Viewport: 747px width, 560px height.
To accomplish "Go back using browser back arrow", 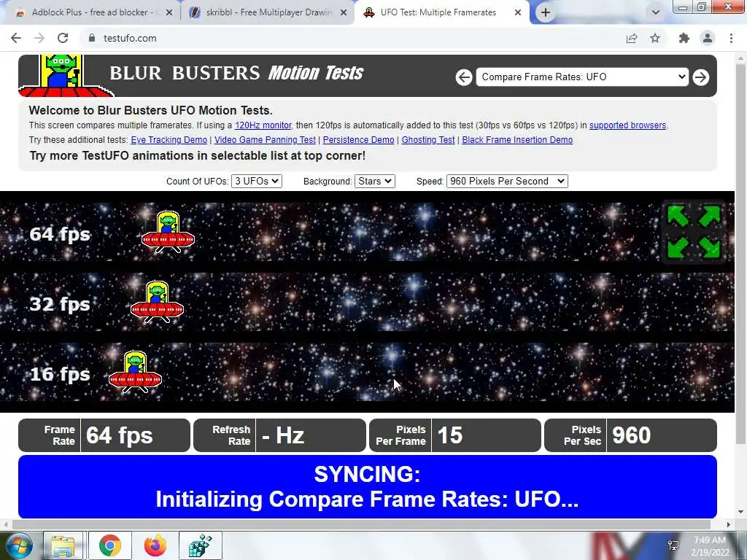I will click(16, 38).
